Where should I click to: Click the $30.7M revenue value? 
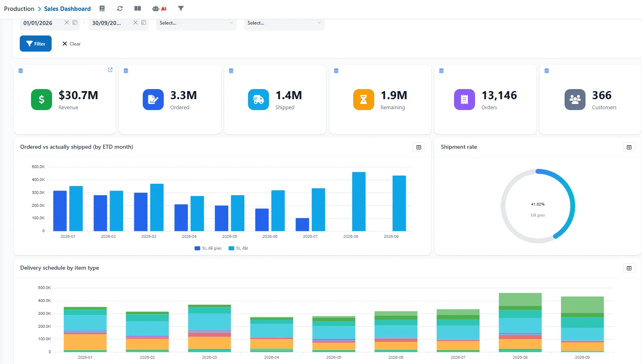click(78, 95)
